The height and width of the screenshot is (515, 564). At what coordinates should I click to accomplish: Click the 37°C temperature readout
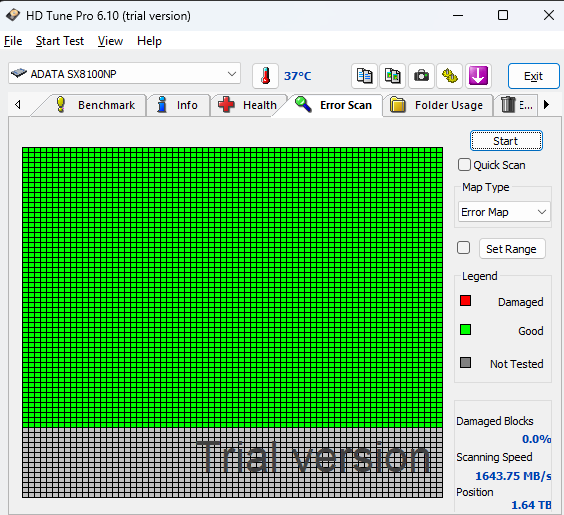click(297, 76)
